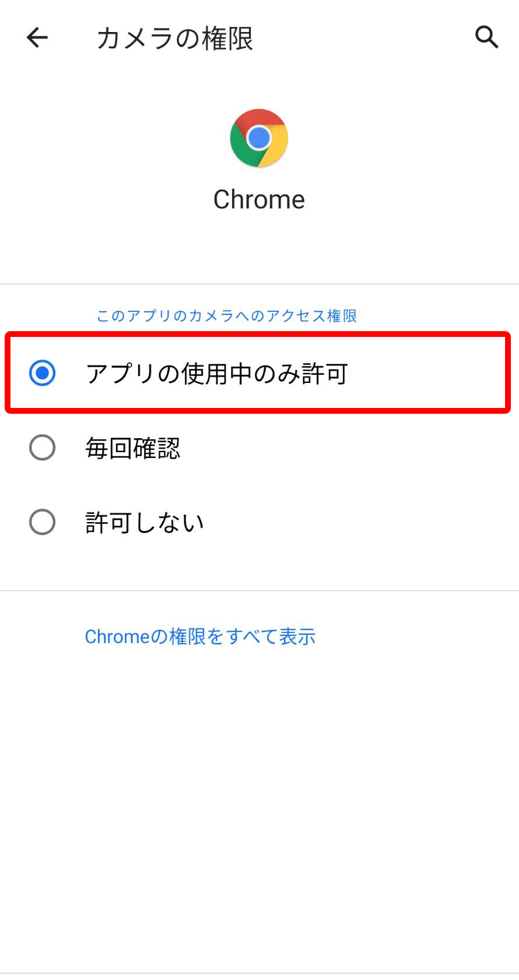The height and width of the screenshot is (980, 519).
Task: Tap the アプリの使用中のみ許可 label text
Action: pyautogui.click(x=216, y=374)
